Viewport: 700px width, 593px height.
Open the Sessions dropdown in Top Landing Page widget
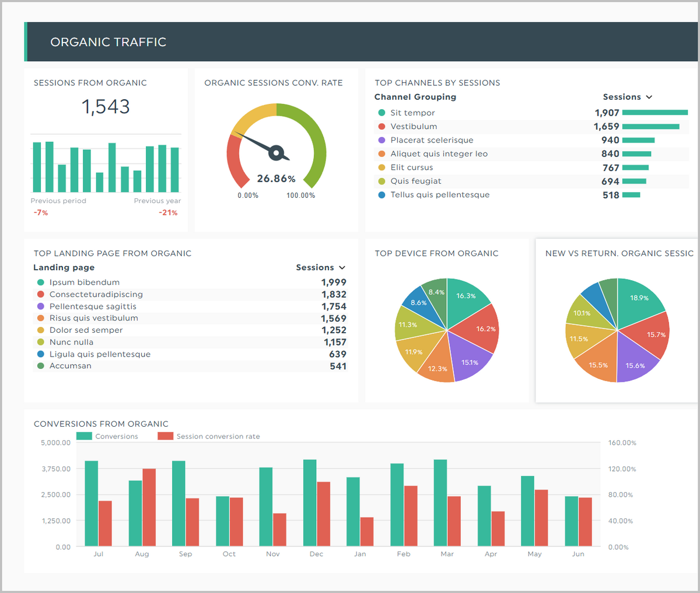[x=320, y=267]
